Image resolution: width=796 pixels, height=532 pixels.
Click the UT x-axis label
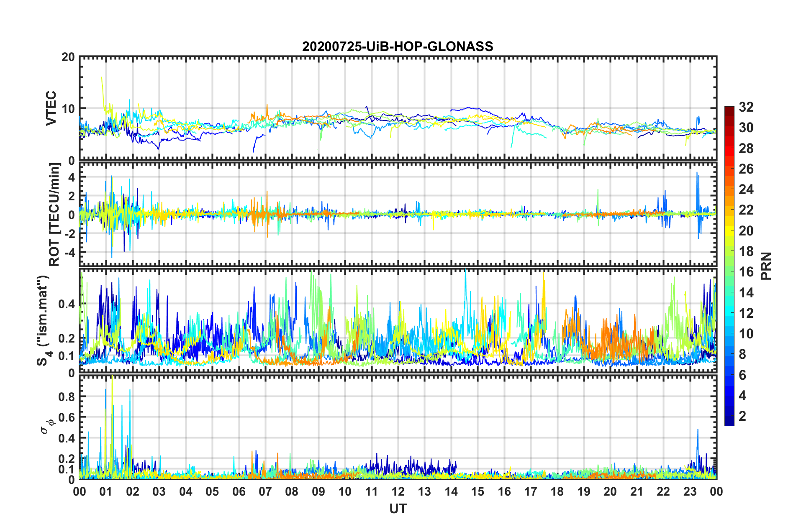398,509
